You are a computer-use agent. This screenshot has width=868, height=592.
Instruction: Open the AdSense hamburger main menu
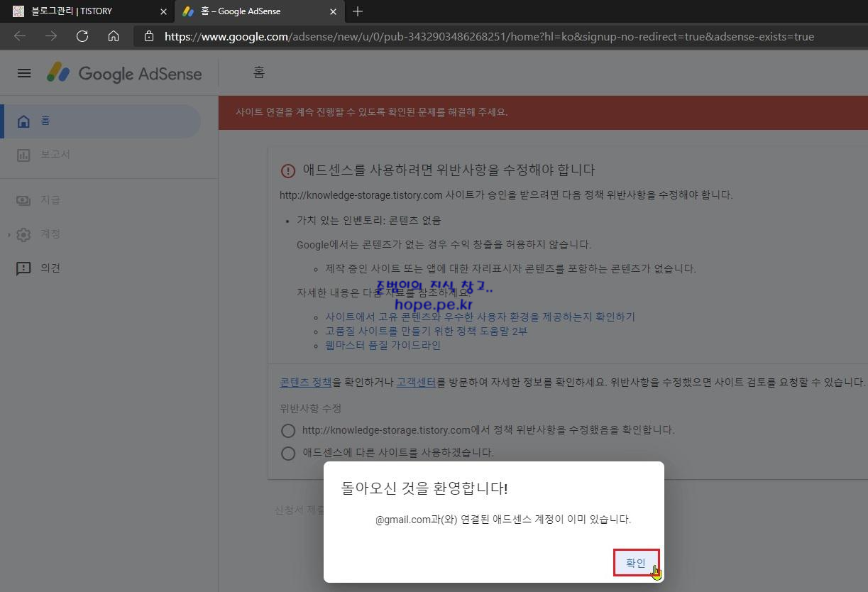[x=24, y=73]
